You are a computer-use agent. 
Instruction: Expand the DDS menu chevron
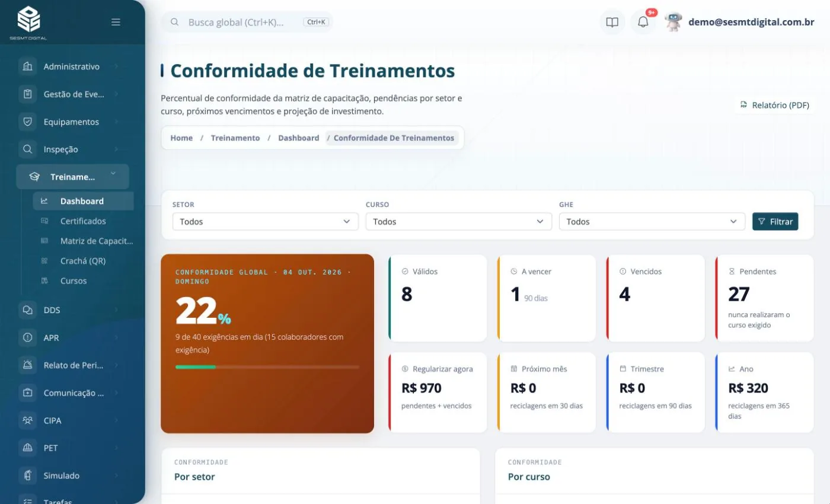[x=116, y=310]
